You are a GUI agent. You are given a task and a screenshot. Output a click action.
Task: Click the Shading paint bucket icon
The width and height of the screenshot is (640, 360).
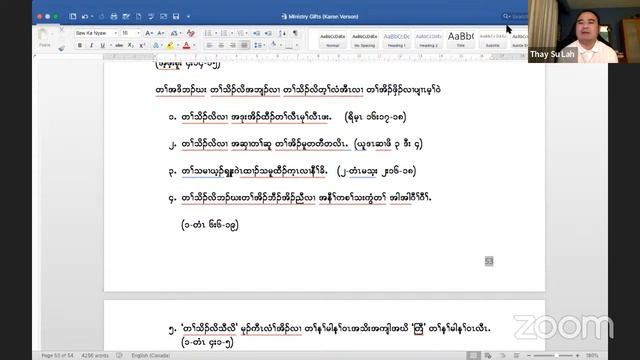coord(273,45)
